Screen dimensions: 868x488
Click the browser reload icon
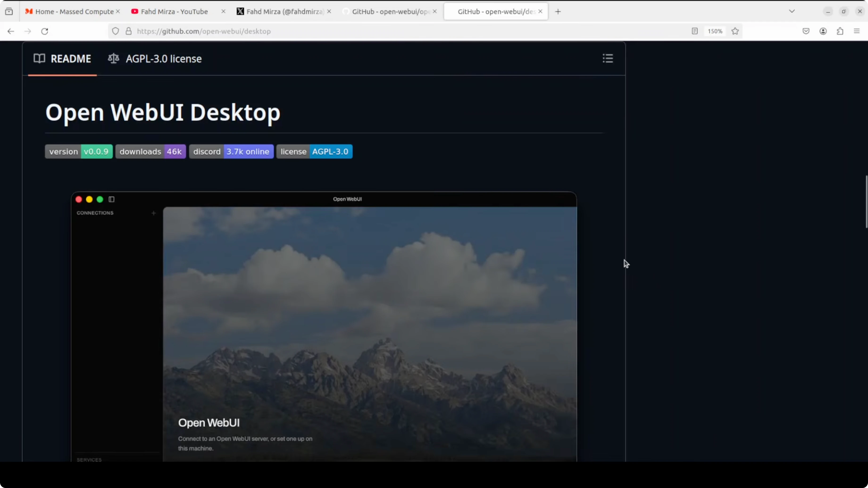coord(45,31)
